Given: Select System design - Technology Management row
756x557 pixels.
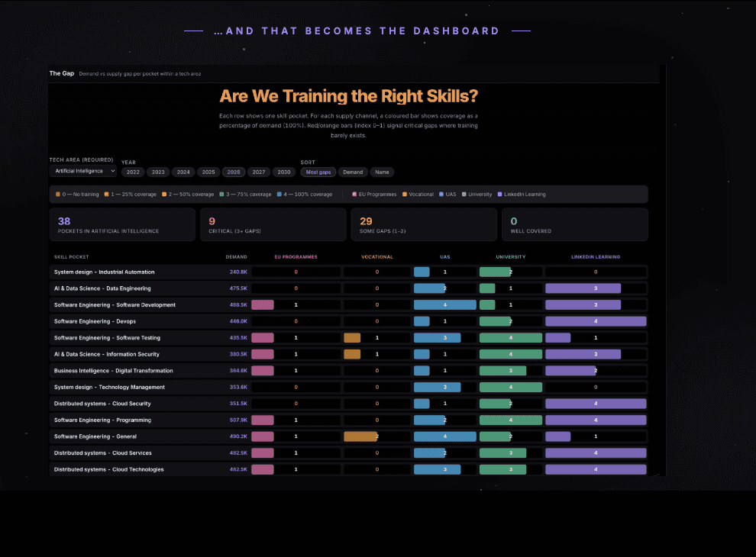Looking at the screenshot, I should point(348,387).
